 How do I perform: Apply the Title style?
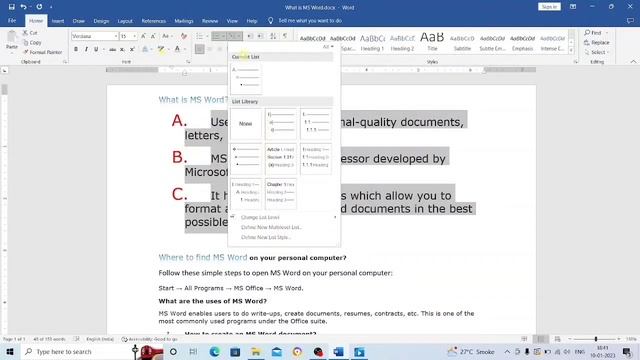(432, 42)
